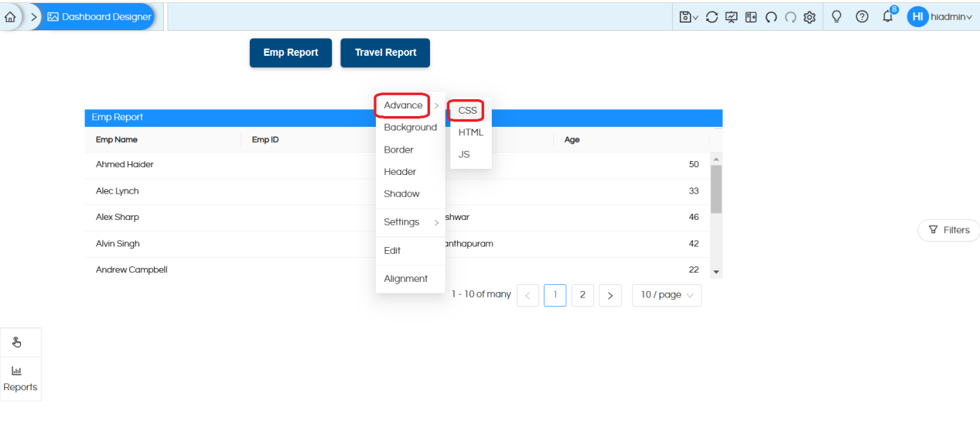Click the table scrollbar up arrow
Image resolution: width=980 pixels, height=422 pixels.
(716, 159)
